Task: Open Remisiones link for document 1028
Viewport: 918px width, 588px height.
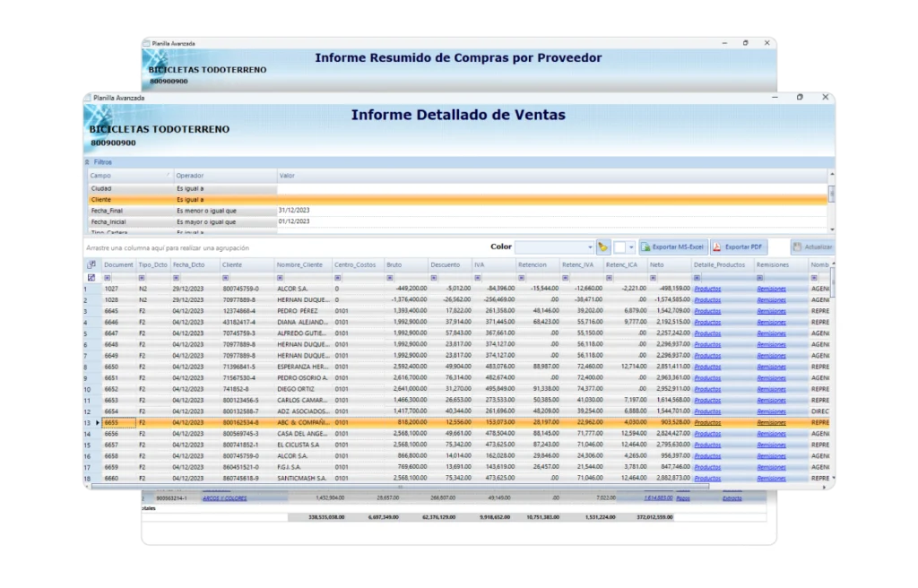Action: click(x=772, y=300)
